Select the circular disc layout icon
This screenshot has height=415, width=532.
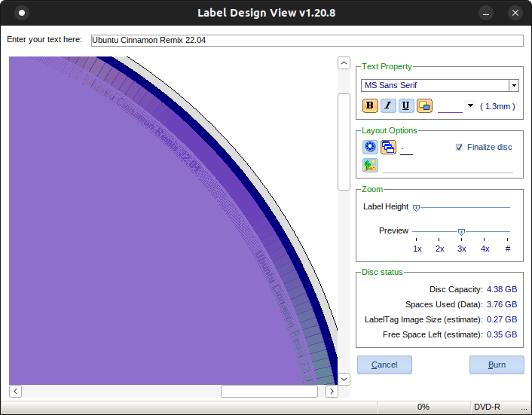pos(370,148)
